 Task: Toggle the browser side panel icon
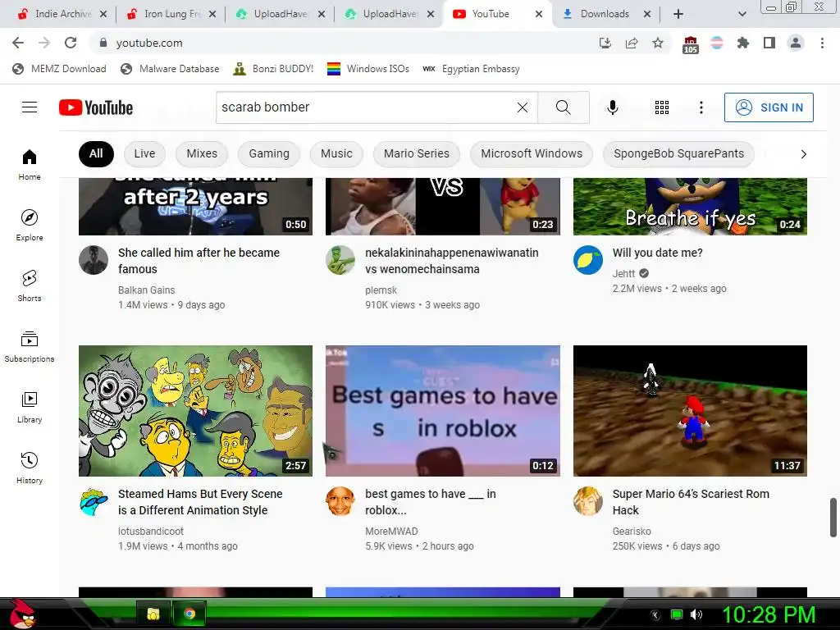click(x=769, y=43)
